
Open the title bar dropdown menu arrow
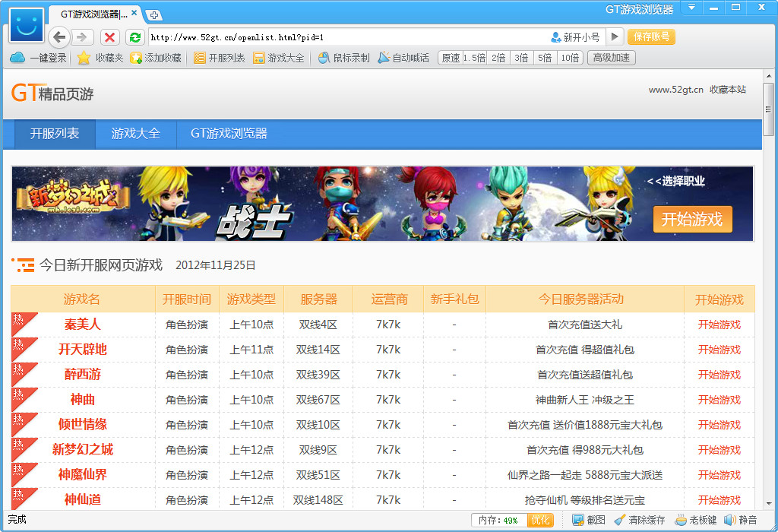[691, 8]
